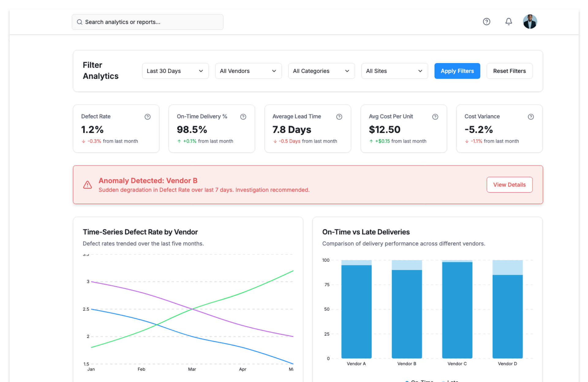Click the Reset Filters button
This screenshot has width=588, height=382.
click(509, 71)
